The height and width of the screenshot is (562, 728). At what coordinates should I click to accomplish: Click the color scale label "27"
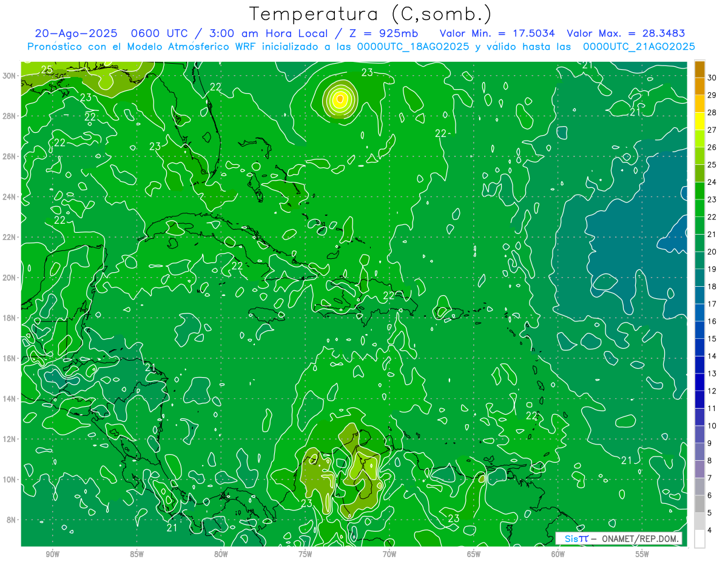[712, 130]
